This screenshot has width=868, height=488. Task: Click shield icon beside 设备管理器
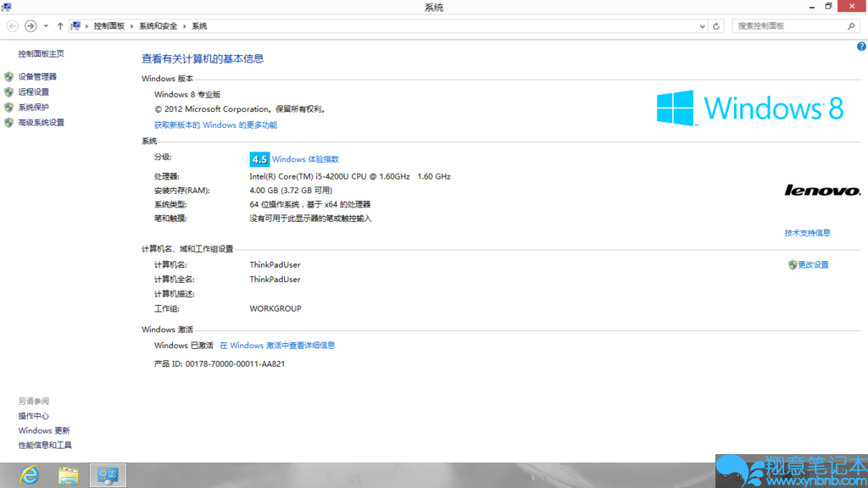pyautogui.click(x=8, y=76)
